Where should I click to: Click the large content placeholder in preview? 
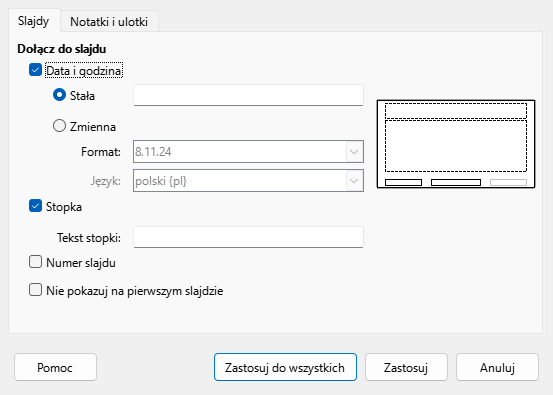coord(456,146)
